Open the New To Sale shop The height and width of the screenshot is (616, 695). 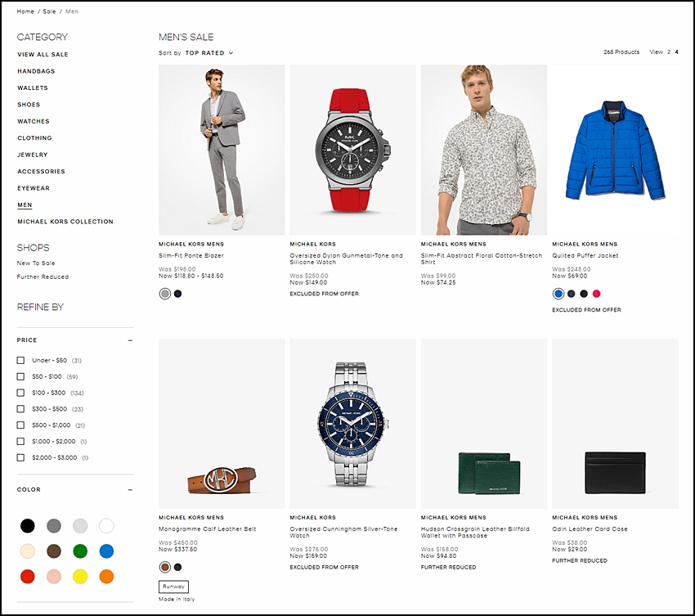(x=36, y=263)
